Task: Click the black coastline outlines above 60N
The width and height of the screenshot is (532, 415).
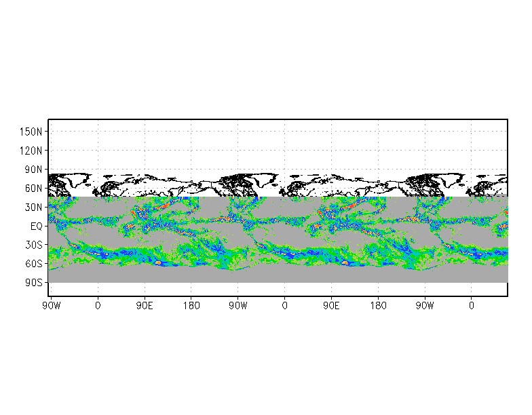Action: (x=244, y=182)
